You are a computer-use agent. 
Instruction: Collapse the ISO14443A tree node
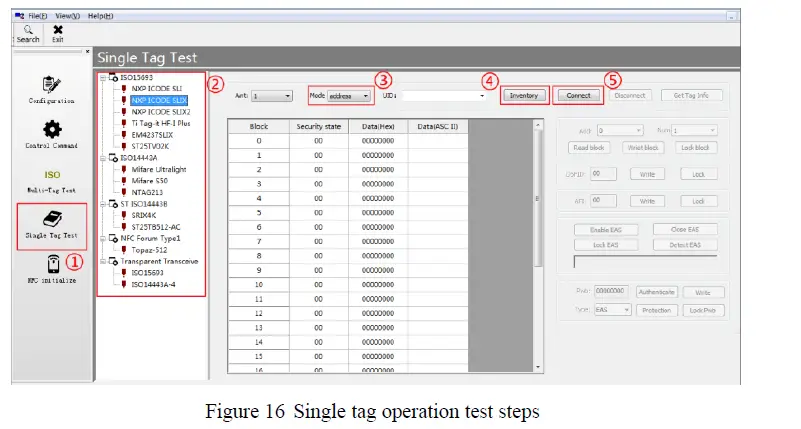click(103, 158)
